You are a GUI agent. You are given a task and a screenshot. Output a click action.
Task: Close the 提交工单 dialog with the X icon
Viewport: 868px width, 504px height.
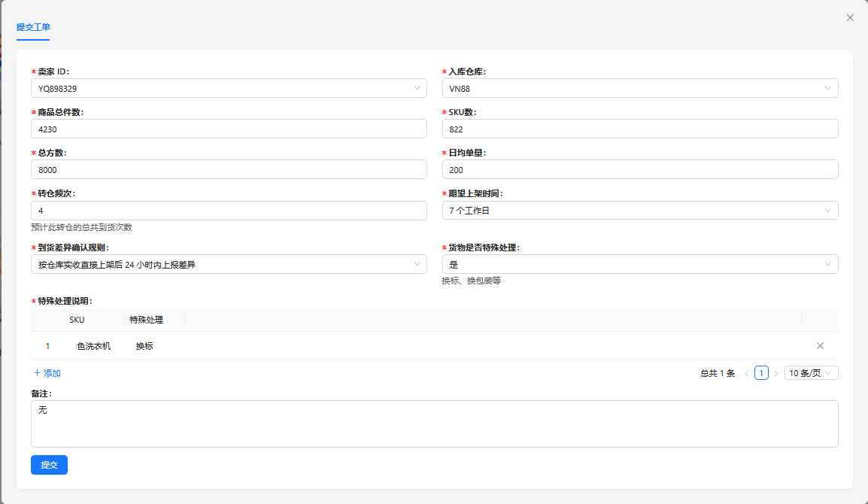click(x=850, y=17)
